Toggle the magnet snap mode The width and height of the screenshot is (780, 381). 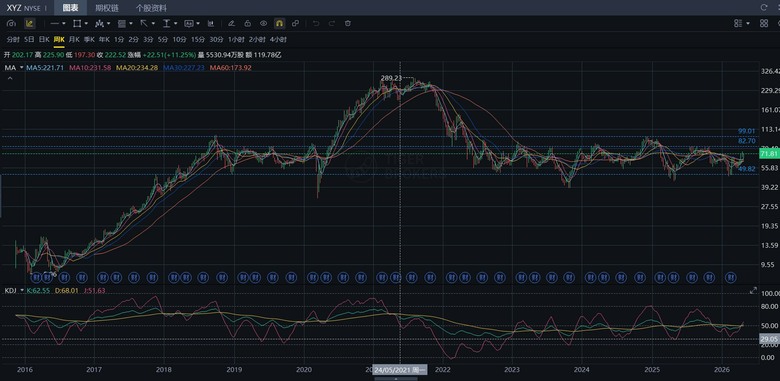[280, 23]
